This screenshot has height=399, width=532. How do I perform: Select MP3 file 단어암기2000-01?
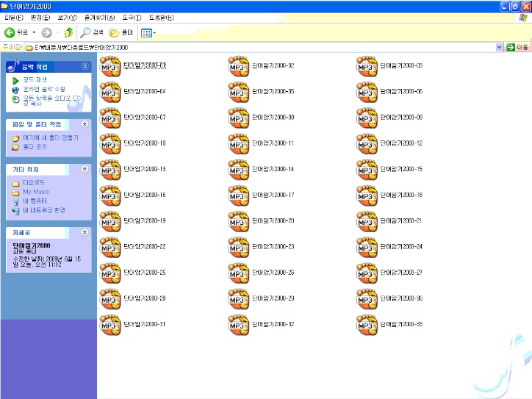coord(133,66)
